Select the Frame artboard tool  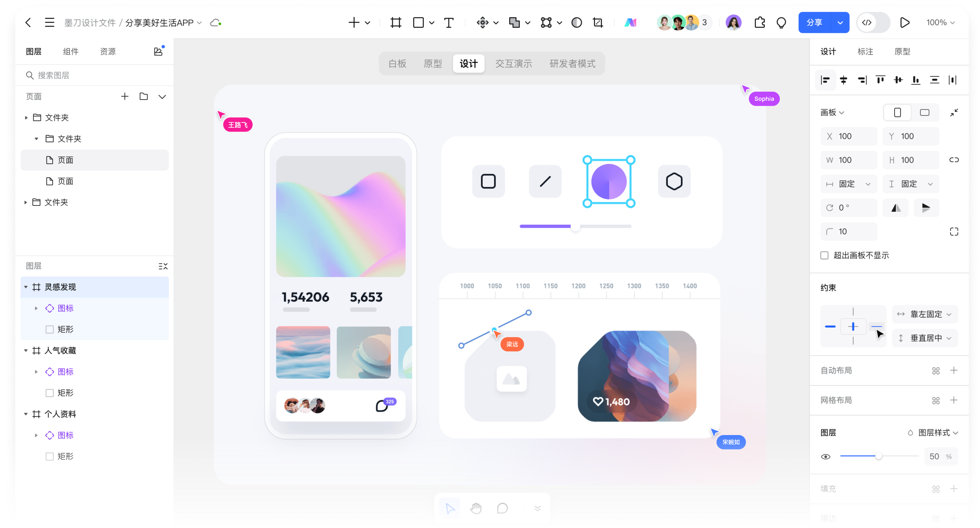396,23
